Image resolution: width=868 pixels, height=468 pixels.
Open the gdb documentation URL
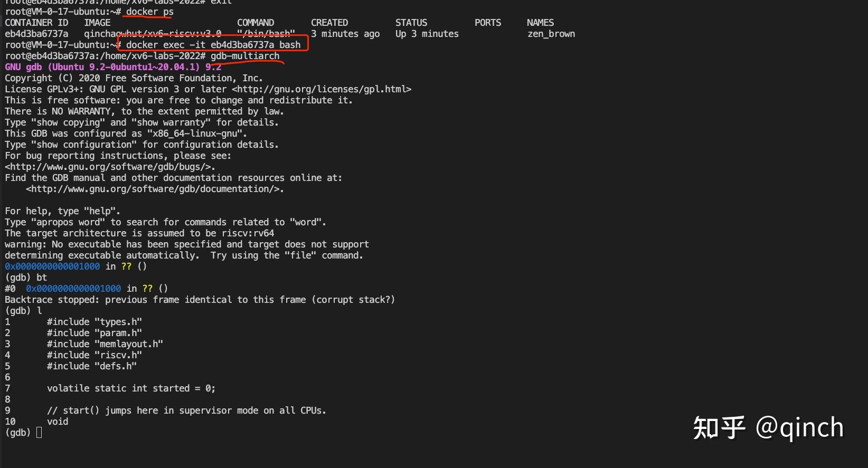pos(155,189)
